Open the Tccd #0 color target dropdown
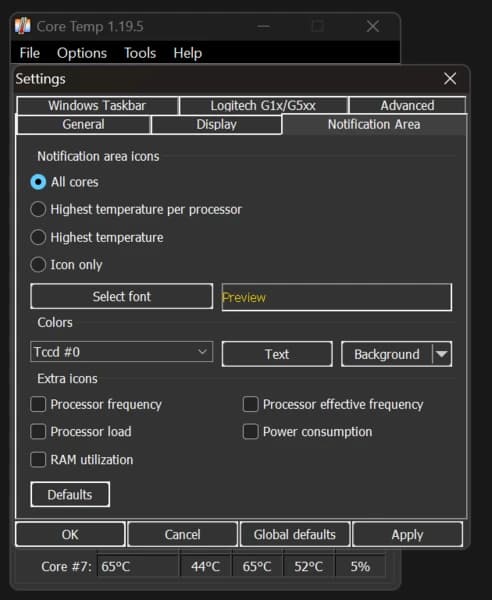The height and width of the screenshot is (600, 492). tap(122, 352)
